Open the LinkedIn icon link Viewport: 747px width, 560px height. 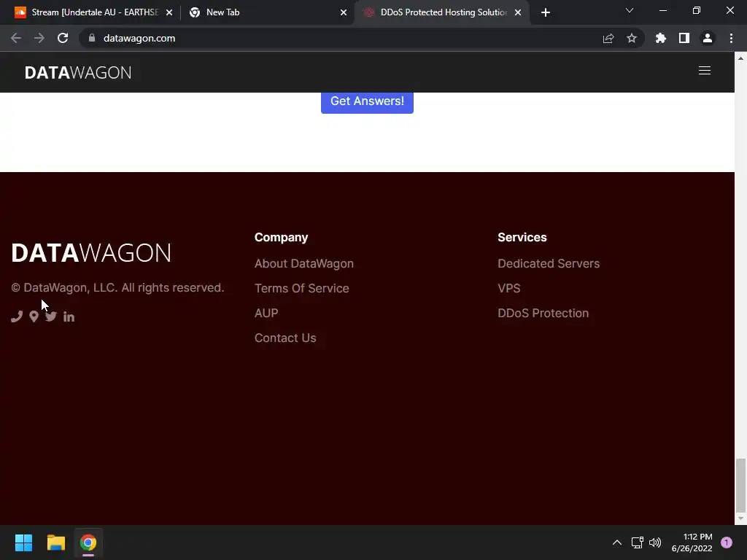(x=69, y=316)
